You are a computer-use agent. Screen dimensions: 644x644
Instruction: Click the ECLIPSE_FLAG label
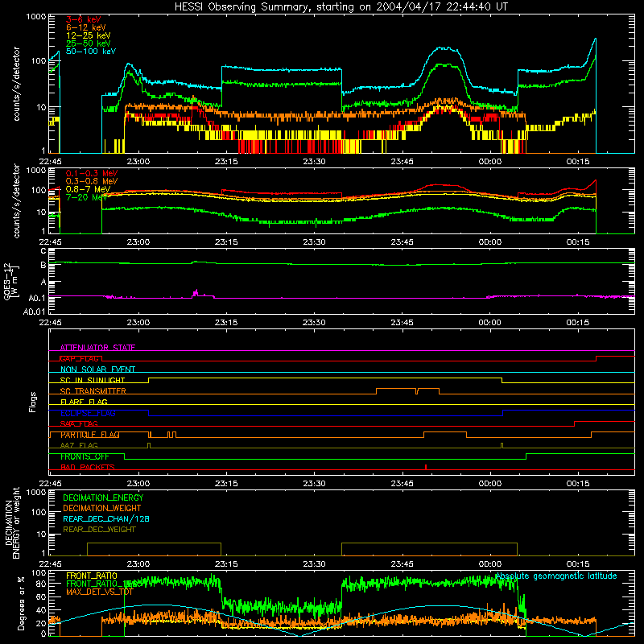tap(88, 413)
